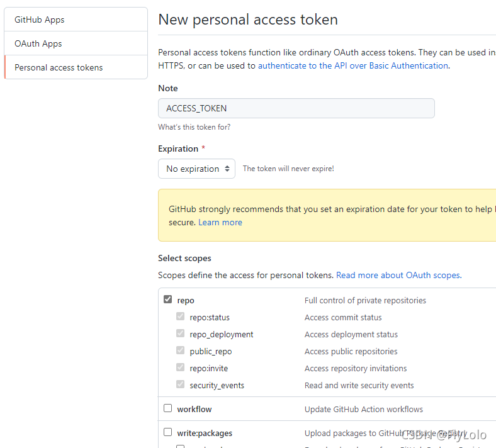Screen dimensions: 496x448
Task: Click the workflow scope label
Action: (x=194, y=409)
